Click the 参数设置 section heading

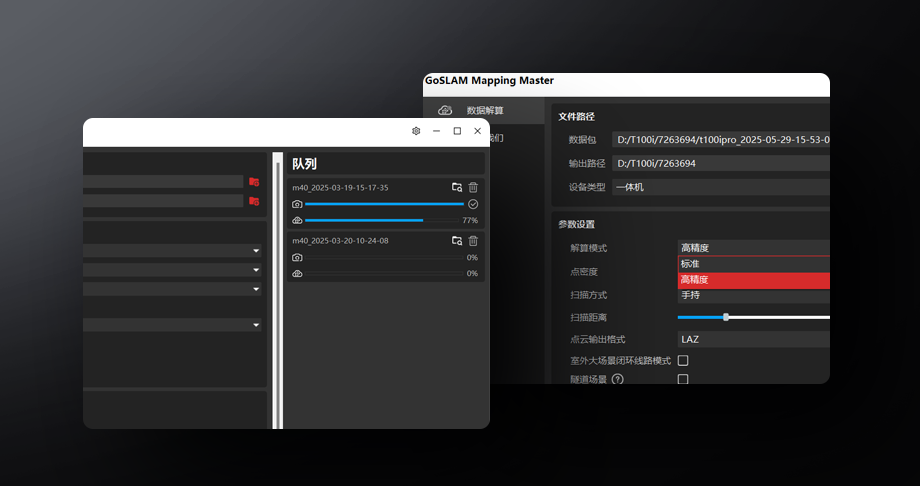coord(576,224)
